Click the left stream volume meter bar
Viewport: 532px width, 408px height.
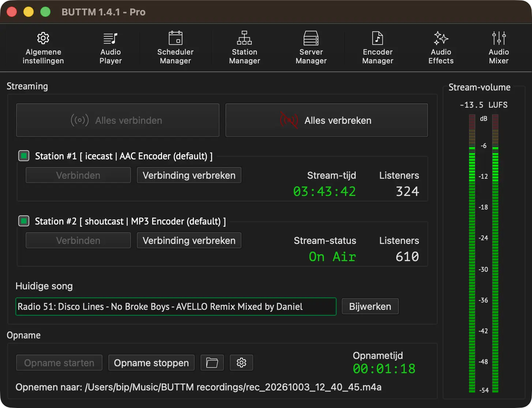pyautogui.click(x=472, y=253)
